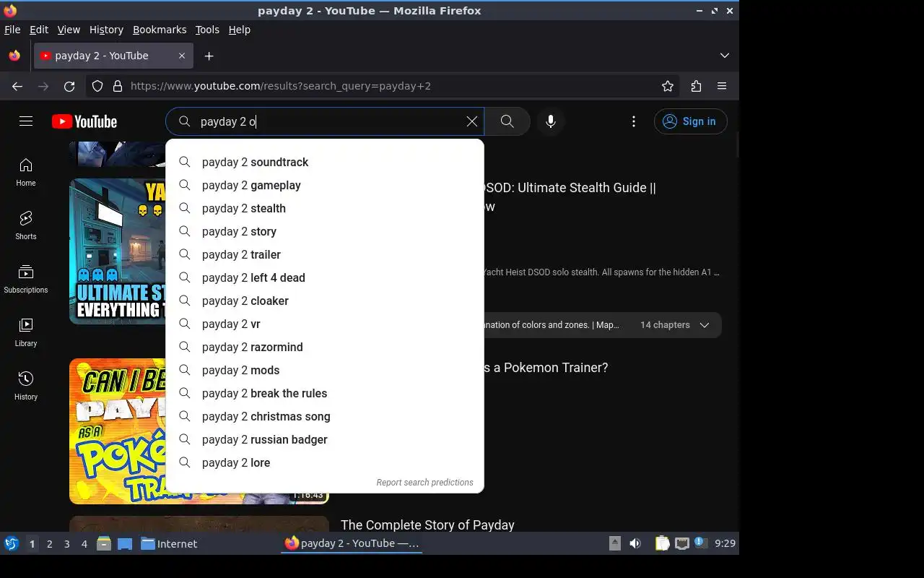The width and height of the screenshot is (924, 578).
Task: Open the Edit menu
Action: click(39, 30)
